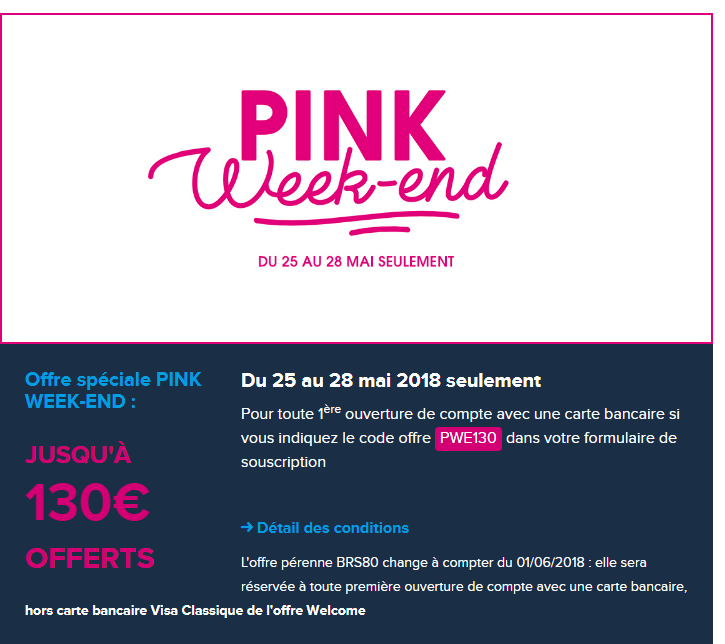Open the Détail des conditions link
The image size is (725, 644).
(x=332, y=528)
